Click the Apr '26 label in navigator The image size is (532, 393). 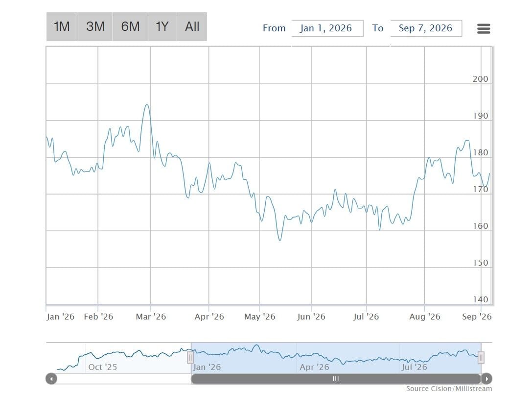tap(314, 367)
